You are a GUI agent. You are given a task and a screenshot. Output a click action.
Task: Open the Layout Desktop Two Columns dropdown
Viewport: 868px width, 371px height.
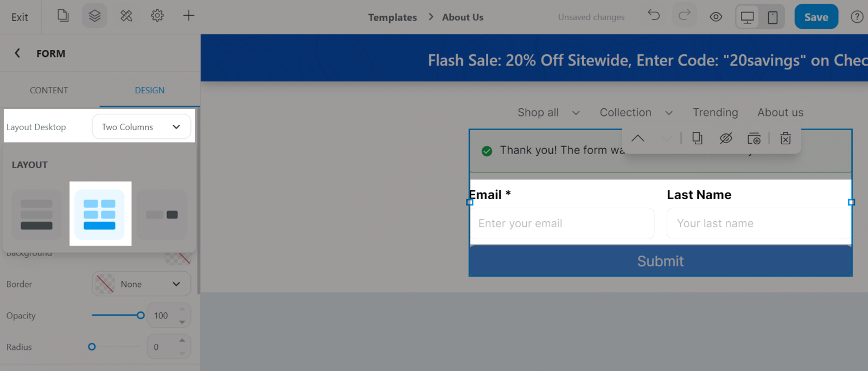141,127
